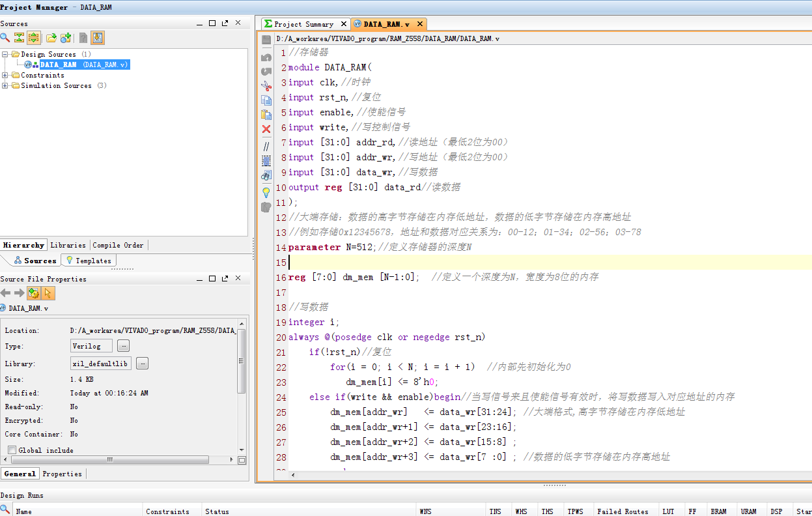Toggle line comment with the // icon
Image resolution: width=812 pixels, height=516 pixels.
(x=266, y=146)
